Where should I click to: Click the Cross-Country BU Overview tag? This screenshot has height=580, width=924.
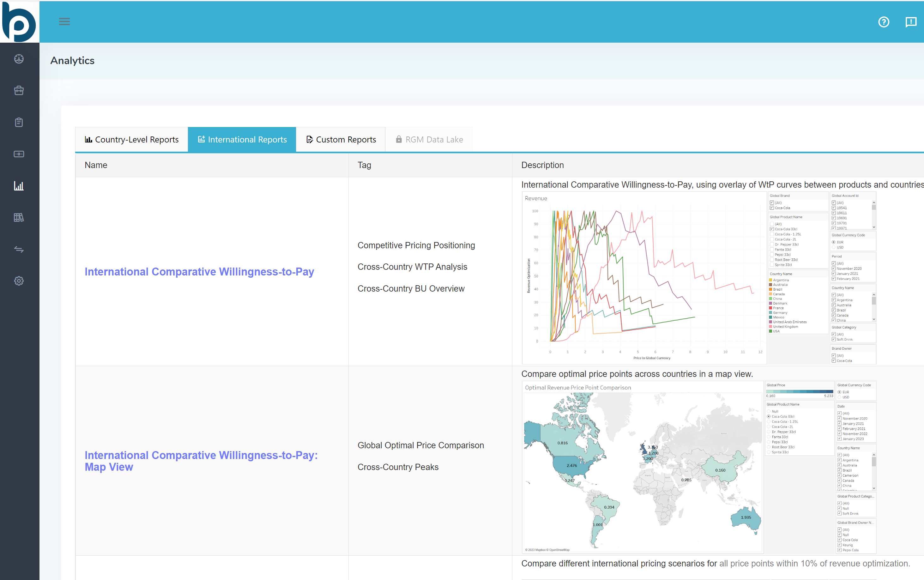pyautogui.click(x=411, y=288)
